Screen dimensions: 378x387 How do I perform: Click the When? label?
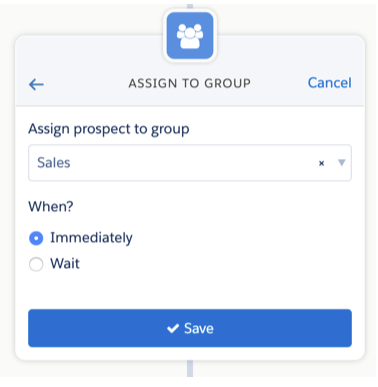pos(51,207)
